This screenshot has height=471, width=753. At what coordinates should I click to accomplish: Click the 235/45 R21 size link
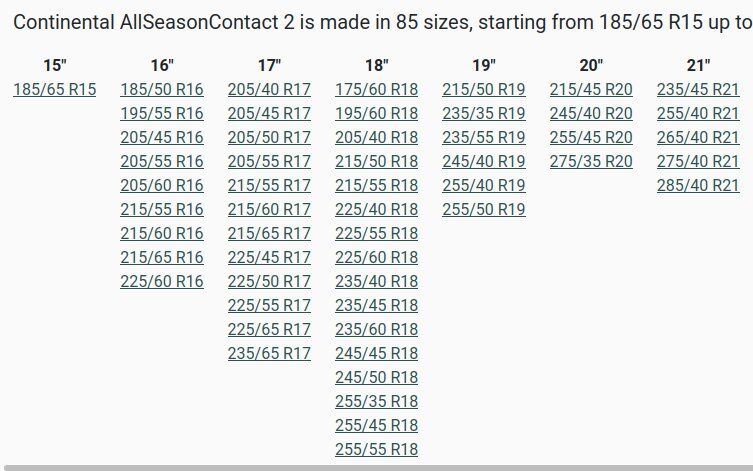click(x=698, y=90)
